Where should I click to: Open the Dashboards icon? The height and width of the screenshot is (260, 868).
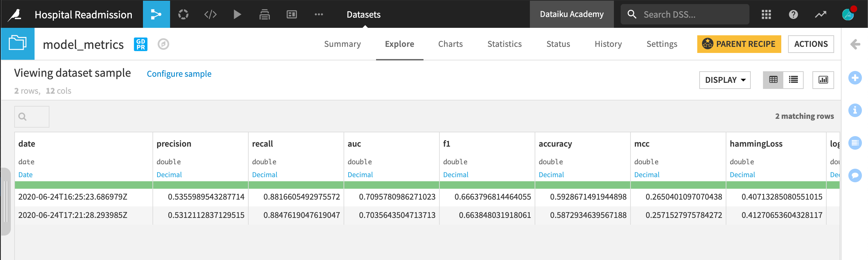click(292, 14)
